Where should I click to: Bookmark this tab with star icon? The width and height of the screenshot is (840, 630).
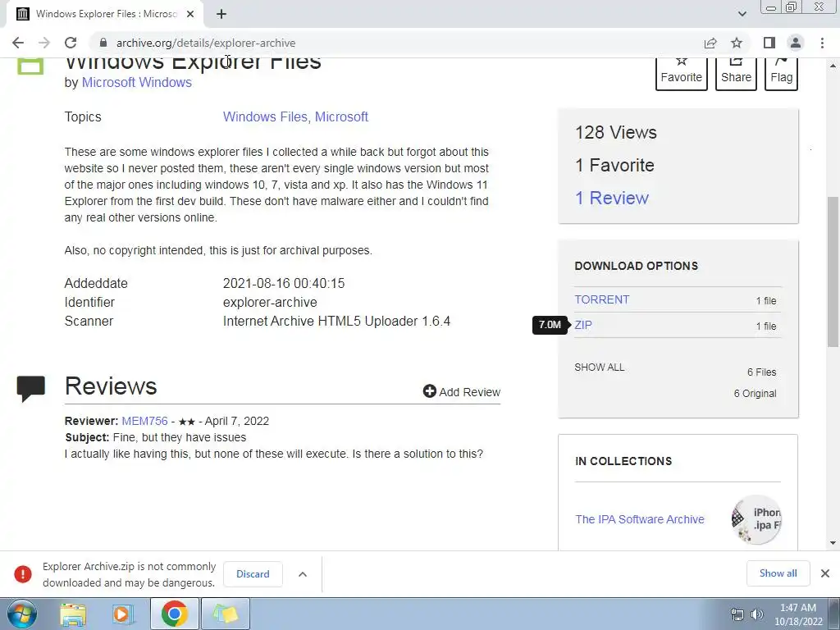point(737,43)
